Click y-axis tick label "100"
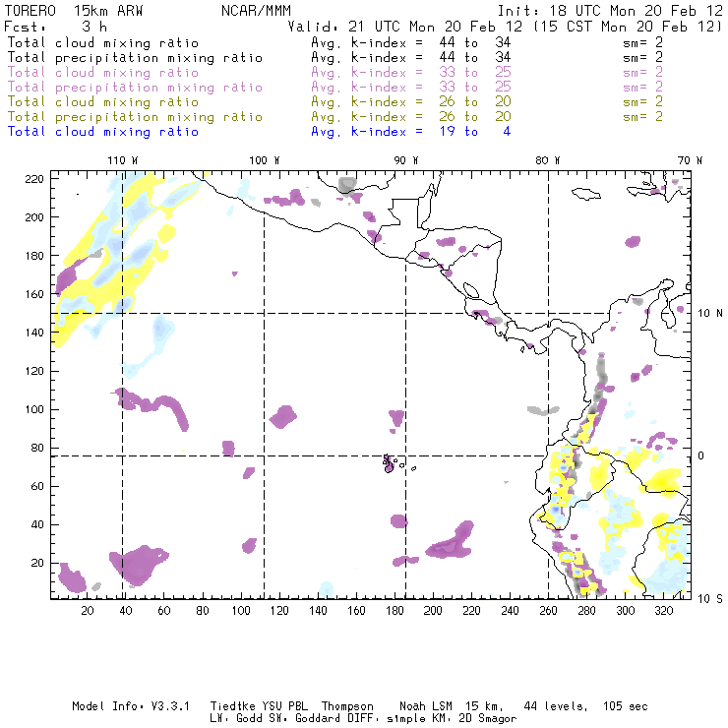The width and height of the screenshot is (728, 728). [x=34, y=409]
